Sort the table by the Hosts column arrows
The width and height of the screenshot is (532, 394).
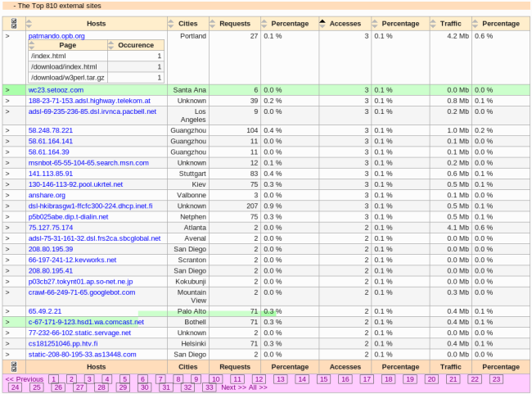pos(29,24)
